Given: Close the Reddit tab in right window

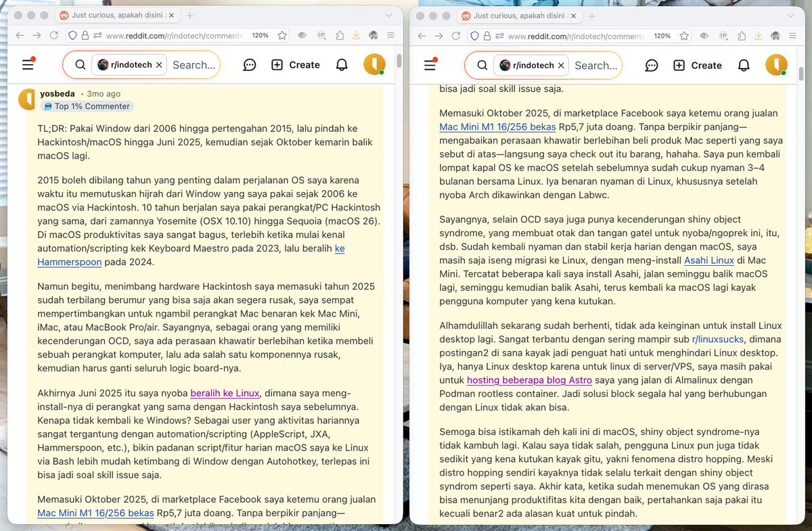Looking at the screenshot, I should click(572, 15).
